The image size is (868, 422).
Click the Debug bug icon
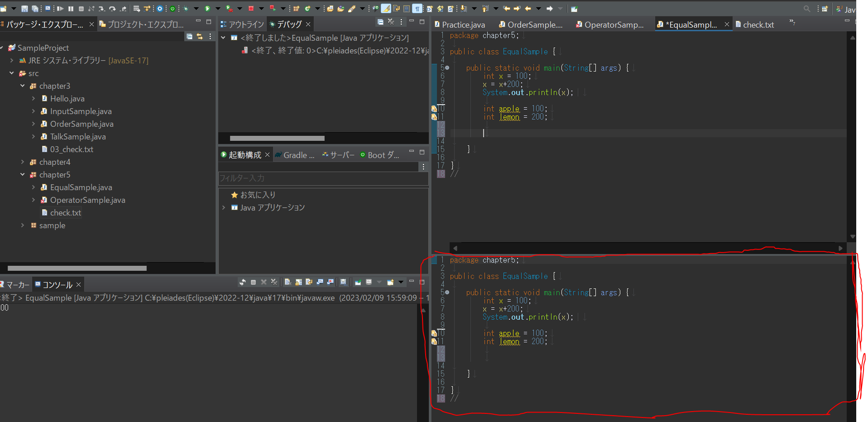coord(186,9)
